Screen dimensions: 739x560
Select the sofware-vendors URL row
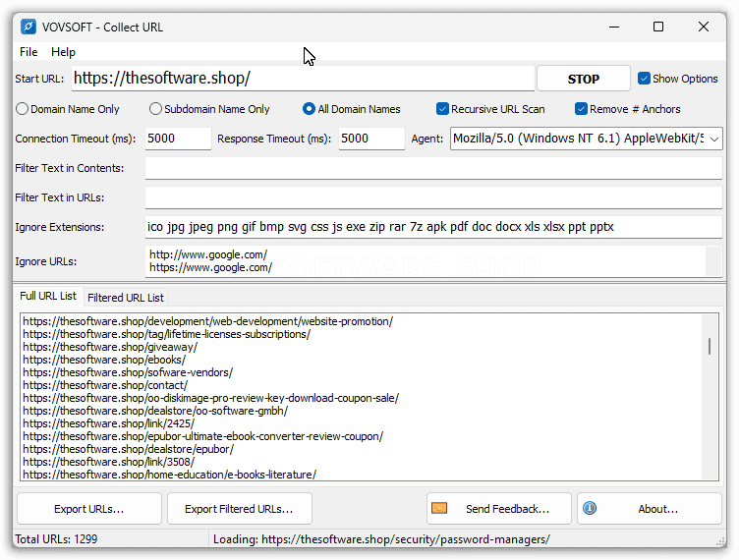tap(128, 372)
